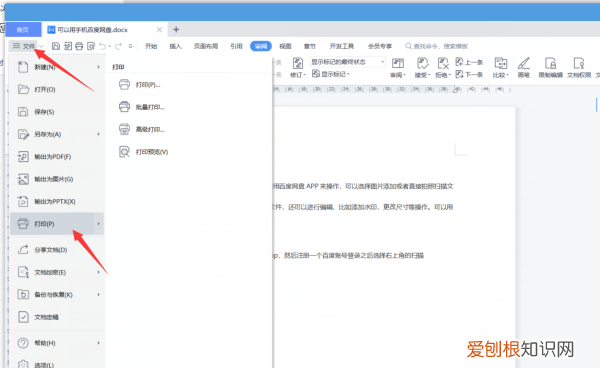This screenshot has width=600, height=368.
Task: Choose 输出为PPTX(X) in the file menu
Action: 57,202
